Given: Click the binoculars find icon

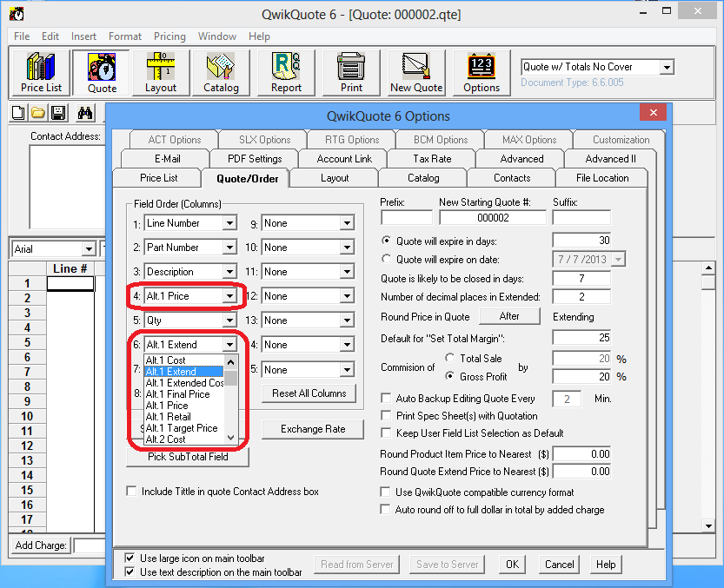Looking at the screenshot, I should [x=85, y=113].
